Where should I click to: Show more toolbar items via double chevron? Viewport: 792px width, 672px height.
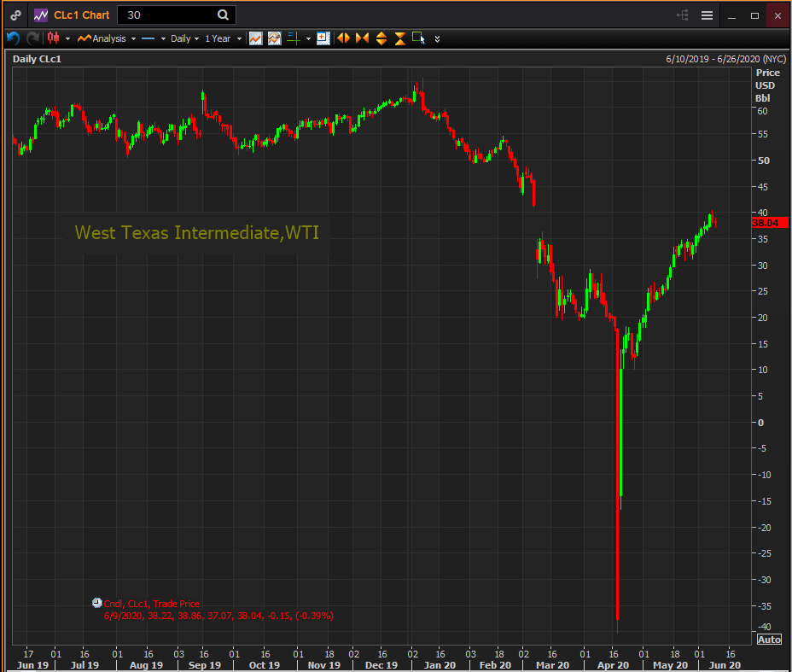(438, 39)
